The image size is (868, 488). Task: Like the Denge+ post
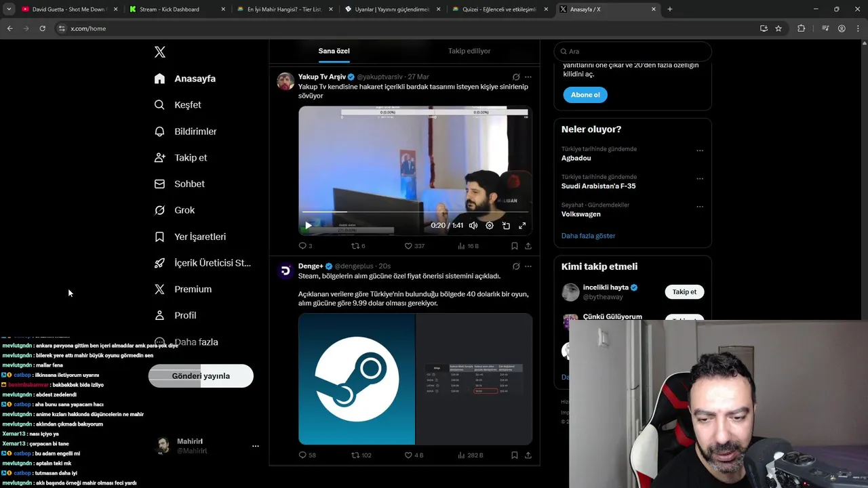point(414,455)
